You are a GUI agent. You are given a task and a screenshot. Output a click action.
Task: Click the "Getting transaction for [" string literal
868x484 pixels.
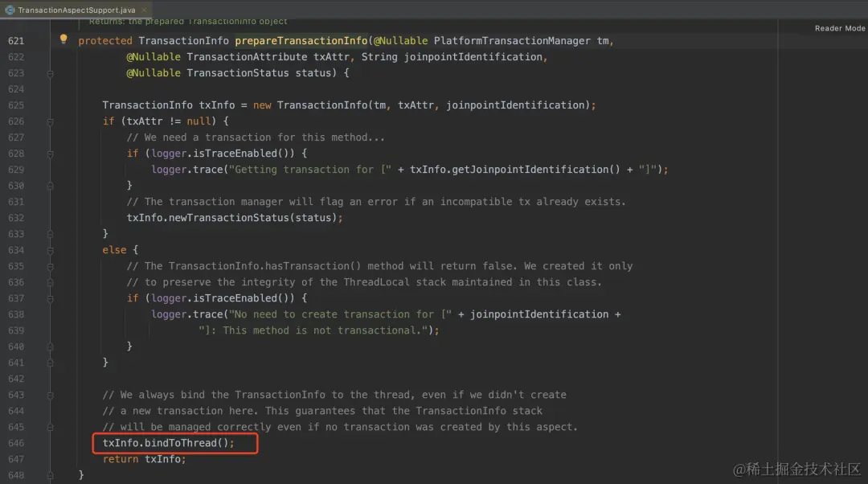click(x=310, y=170)
